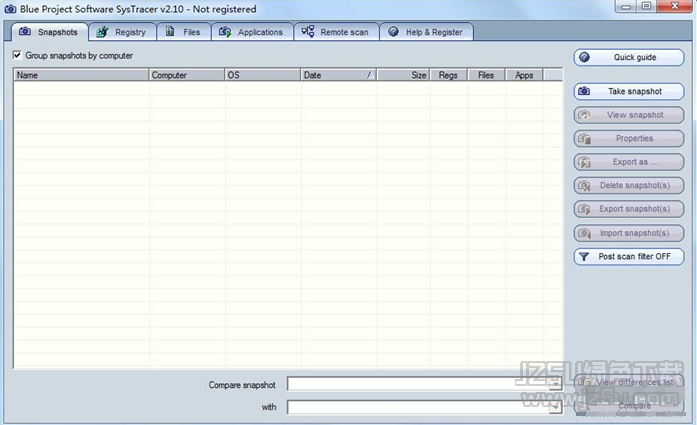This screenshot has height=425, width=697.
Task: Open the Remote scan tab
Action: point(336,32)
